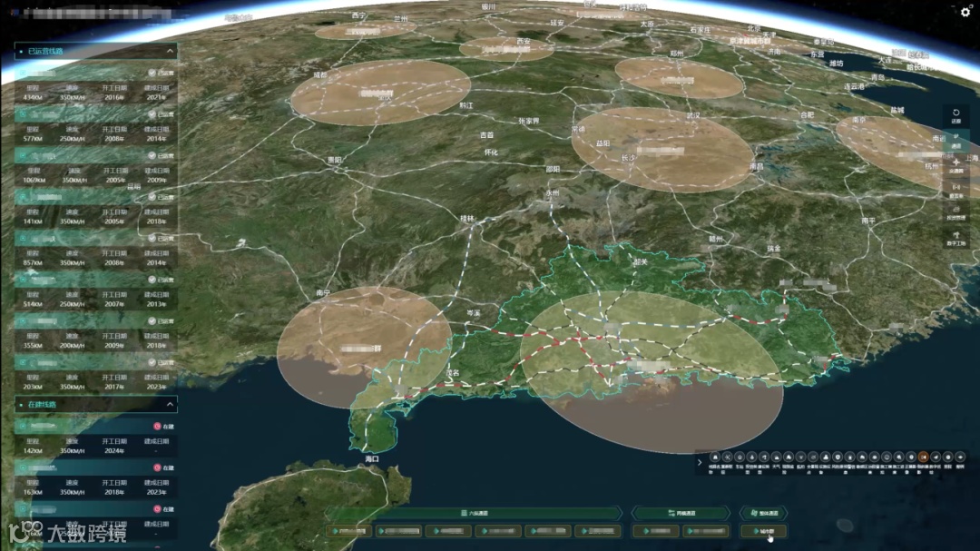Click 200KM/H speed on the 355KM line
Screen dimensions: 980x551
(x=73, y=345)
